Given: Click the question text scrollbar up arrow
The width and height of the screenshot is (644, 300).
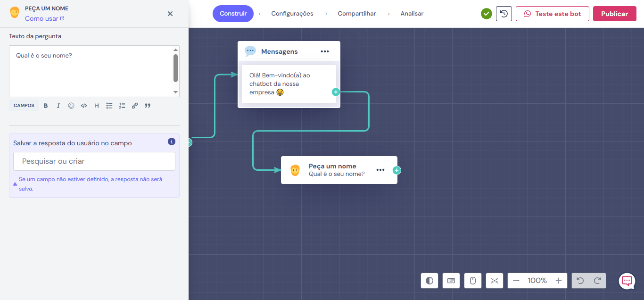Looking at the screenshot, I should click(x=176, y=50).
